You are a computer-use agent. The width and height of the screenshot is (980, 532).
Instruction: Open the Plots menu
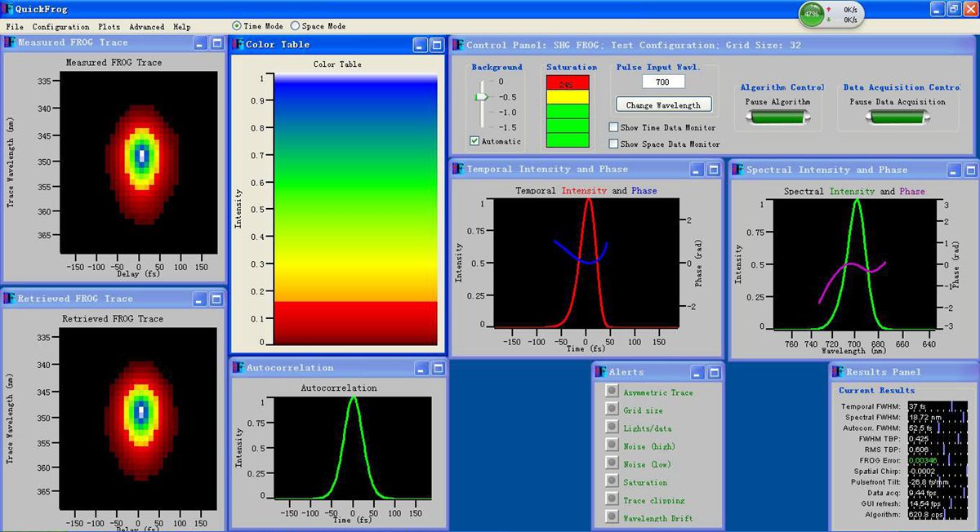click(x=109, y=27)
